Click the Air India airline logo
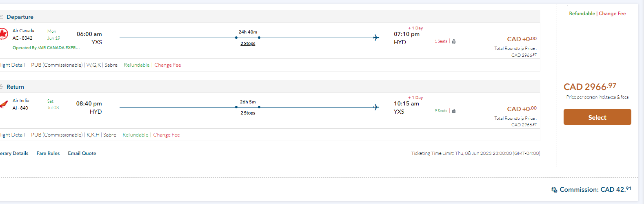644x204 pixels. 3,104
